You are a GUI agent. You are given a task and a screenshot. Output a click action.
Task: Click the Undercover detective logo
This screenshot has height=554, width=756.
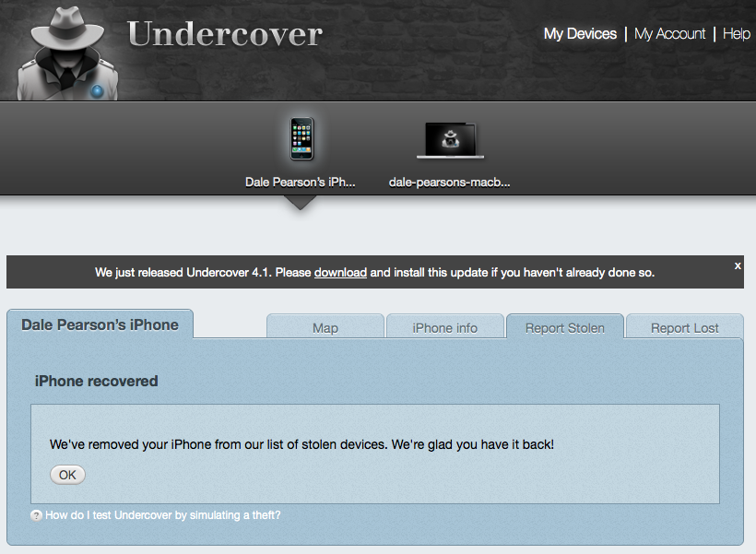67,53
